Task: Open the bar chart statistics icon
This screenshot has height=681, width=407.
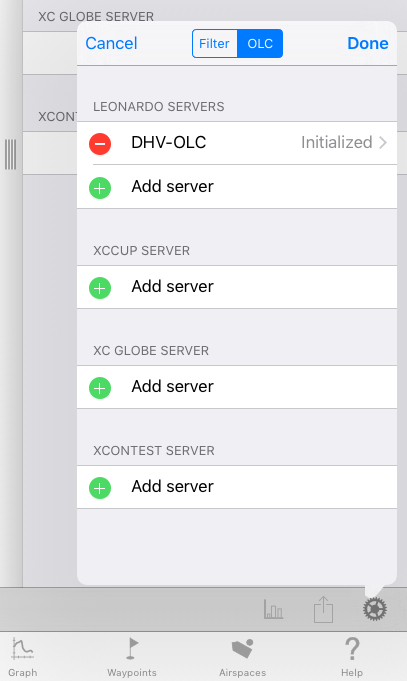Action: tap(273, 609)
